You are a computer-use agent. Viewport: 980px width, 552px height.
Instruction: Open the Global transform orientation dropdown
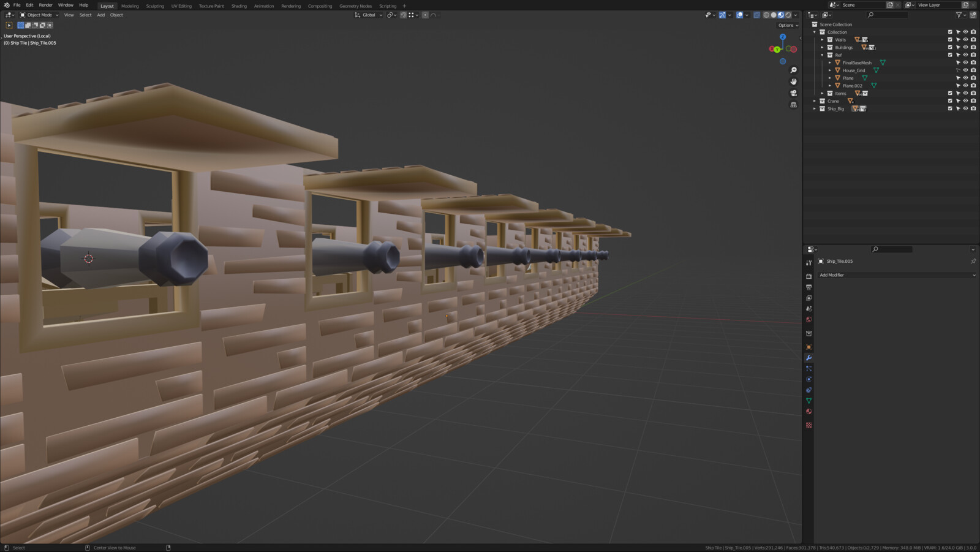pos(368,15)
